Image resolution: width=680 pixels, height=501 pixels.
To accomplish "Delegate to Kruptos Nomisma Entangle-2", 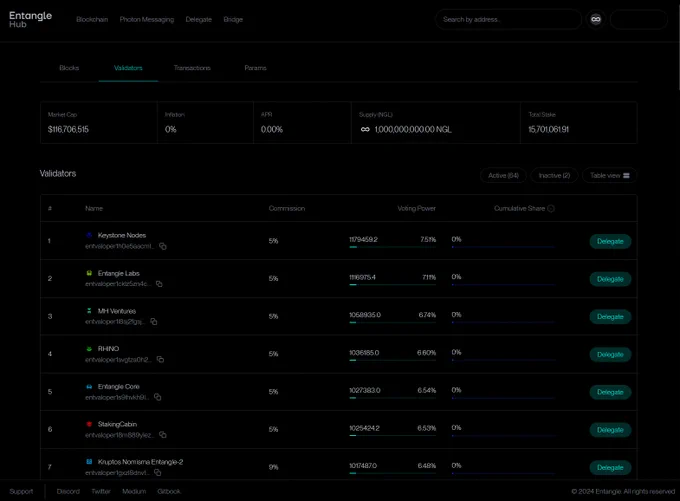I will (610, 468).
